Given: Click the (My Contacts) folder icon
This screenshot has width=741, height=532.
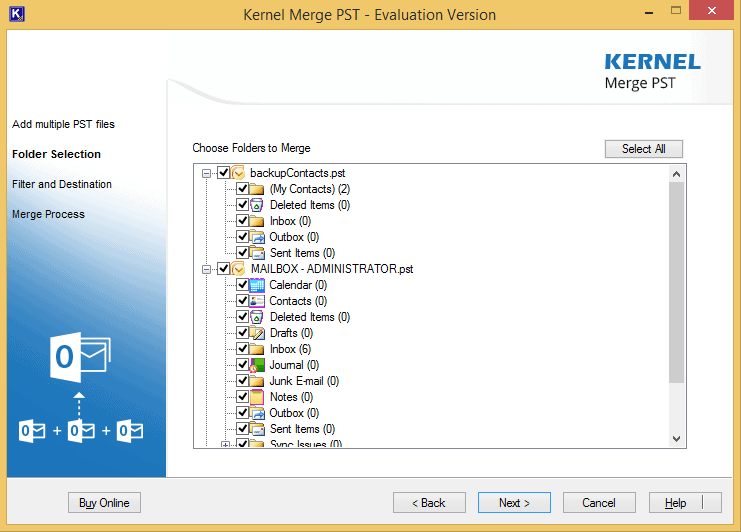Looking at the screenshot, I should pos(257,189).
